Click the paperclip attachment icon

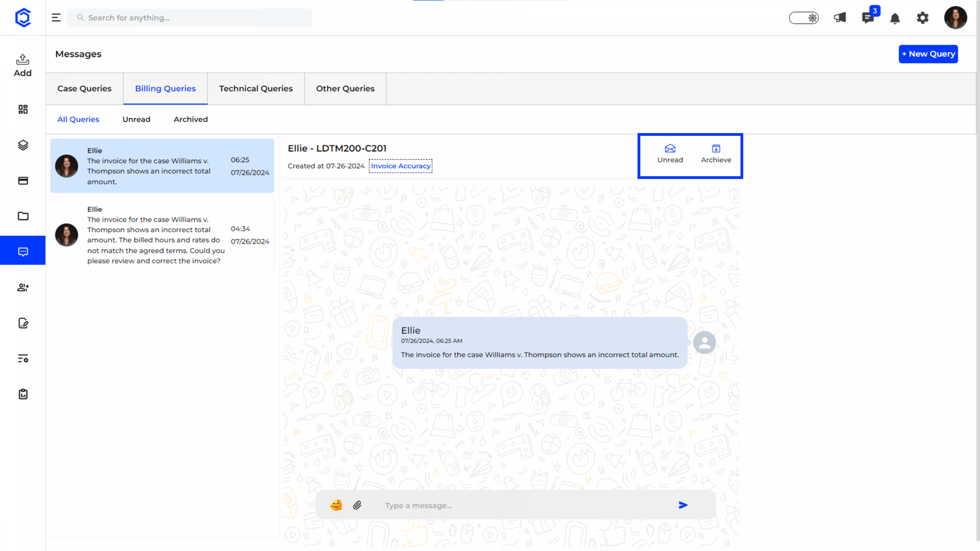[357, 505]
